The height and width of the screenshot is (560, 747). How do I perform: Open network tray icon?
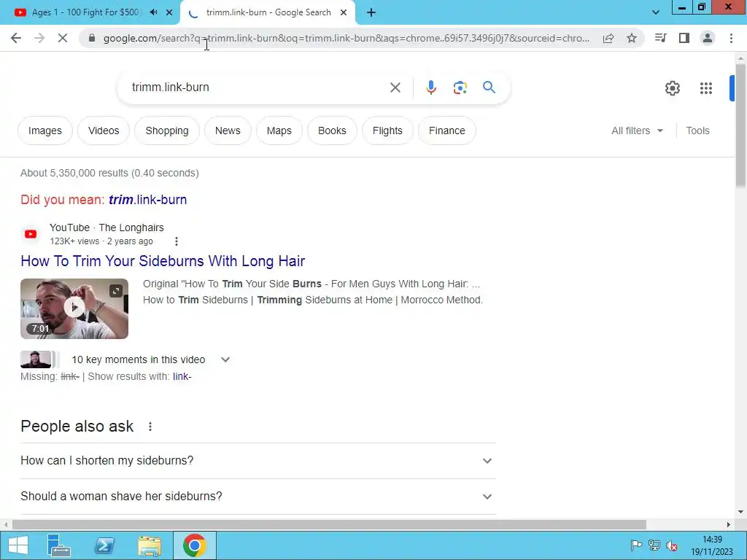point(654,545)
